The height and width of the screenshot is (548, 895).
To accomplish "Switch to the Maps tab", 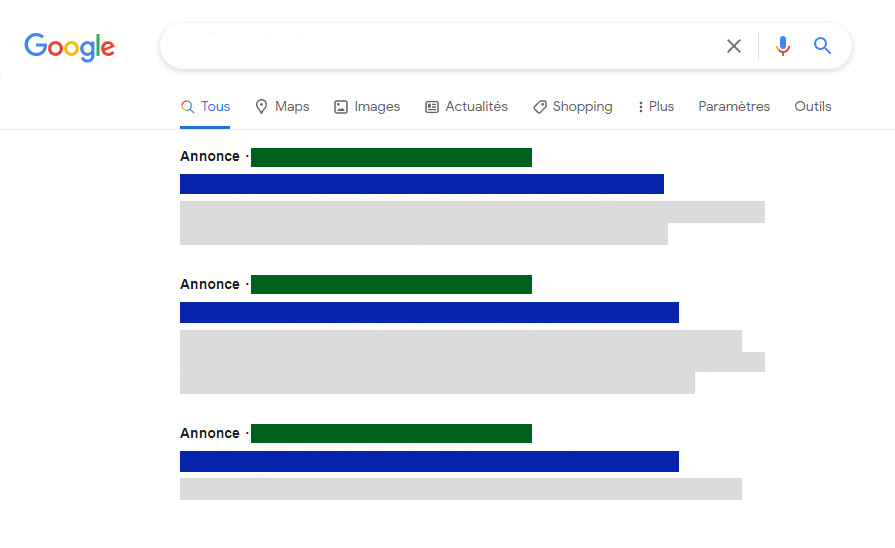I will [x=282, y=107].
